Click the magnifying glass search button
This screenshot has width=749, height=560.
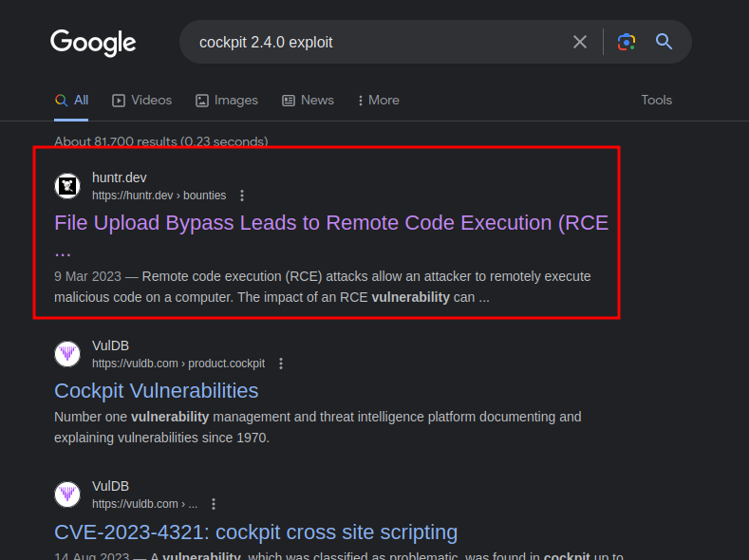click(x=664, y=42)
